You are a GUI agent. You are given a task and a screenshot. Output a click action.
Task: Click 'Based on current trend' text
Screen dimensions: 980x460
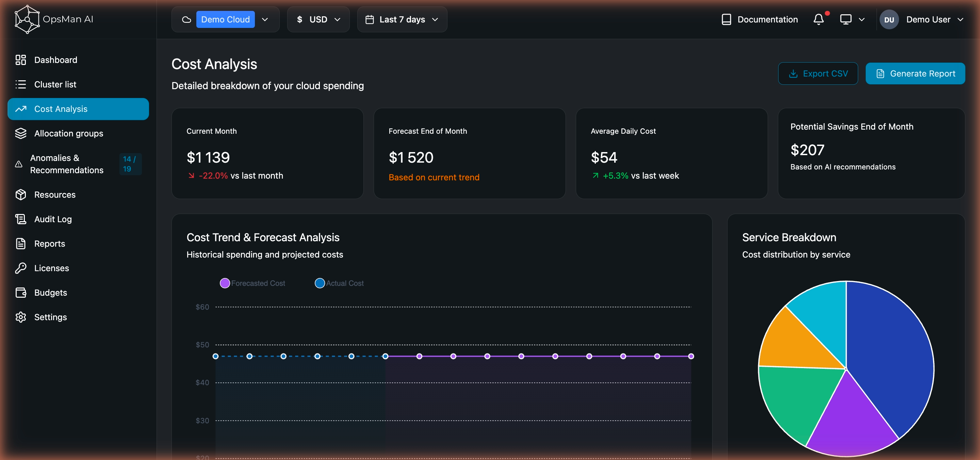pos(434,177)
